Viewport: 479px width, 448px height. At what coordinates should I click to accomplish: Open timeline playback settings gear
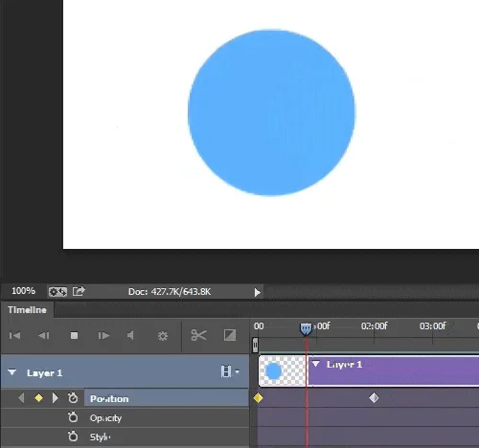click(x=163, y=336)
